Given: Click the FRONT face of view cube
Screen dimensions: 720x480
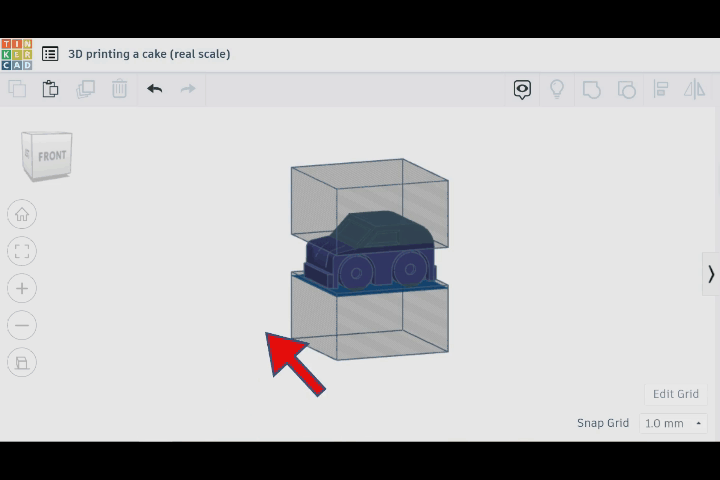Looking at the screenshot, I should tap(52, 156).
